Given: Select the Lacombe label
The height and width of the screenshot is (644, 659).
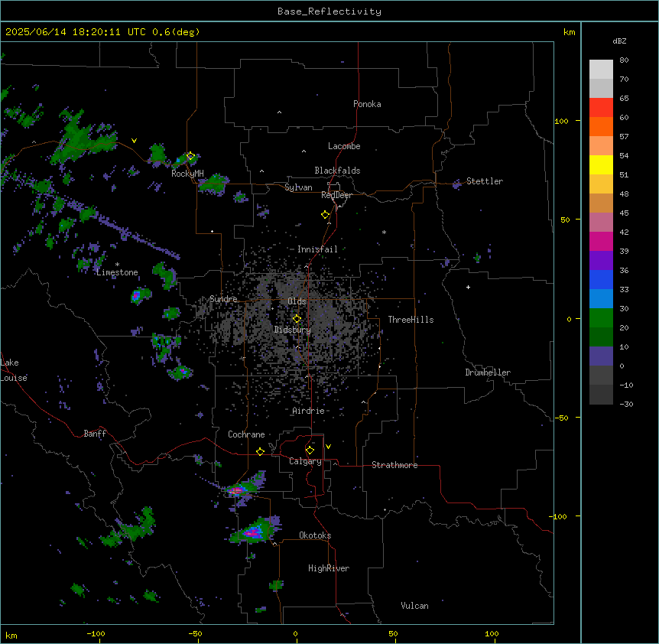Looking at the screenshot, I should click(x=344, y=146).
